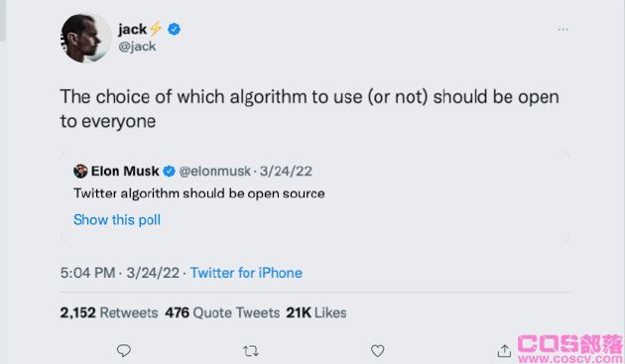Image resolution: width=625 pixels, height=364 pixels.
Task: Open the Twitter for iPhone link
Action: [x=246, y=273]
